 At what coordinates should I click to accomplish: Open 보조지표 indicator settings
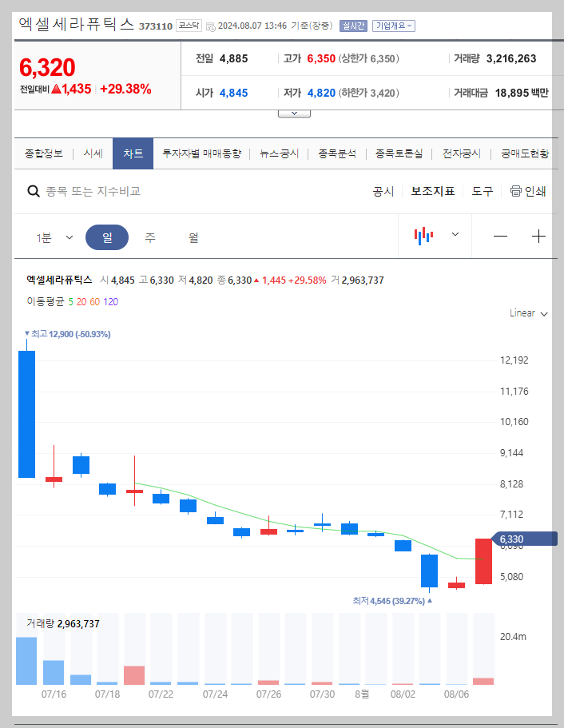point(433,191)
